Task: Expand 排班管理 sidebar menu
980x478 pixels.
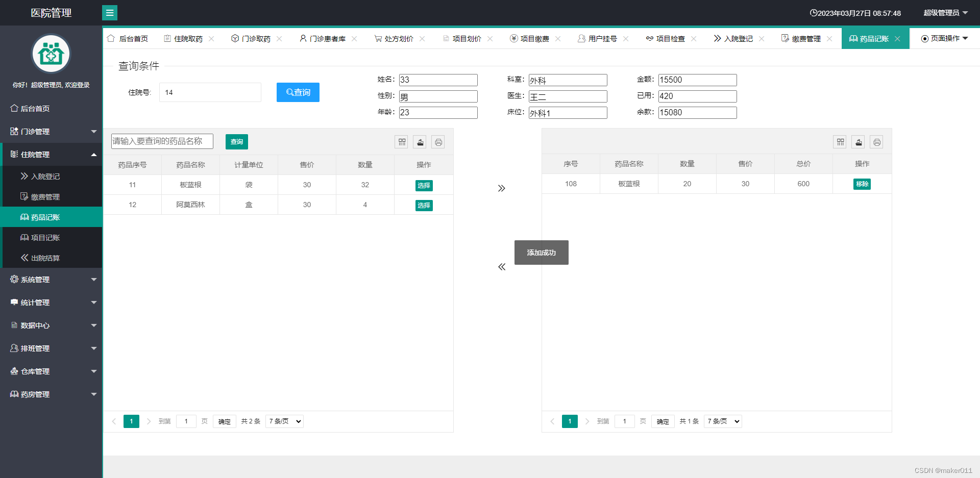Action: (x=51, y=348)
